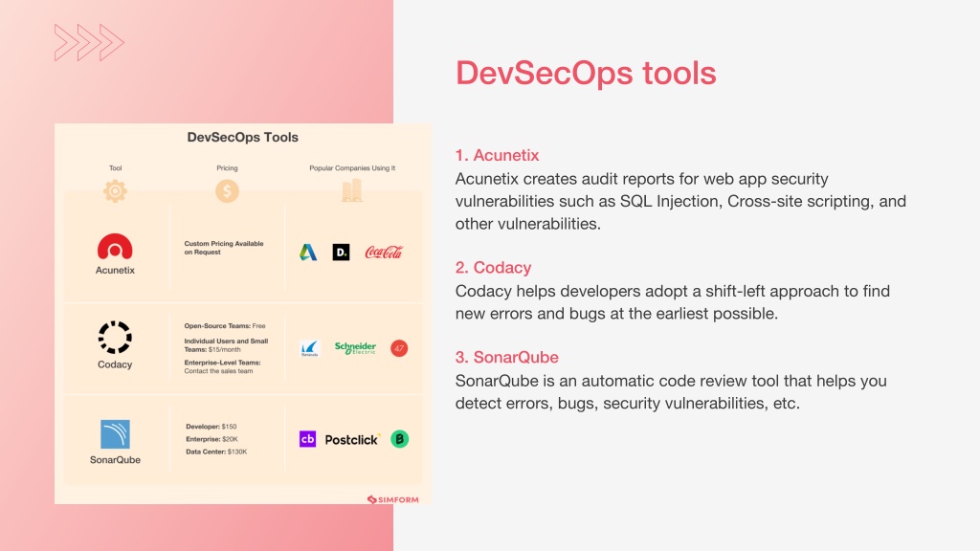Click the '1. Acunetix' heading
The image size is (980, 551).
(497, 155)
